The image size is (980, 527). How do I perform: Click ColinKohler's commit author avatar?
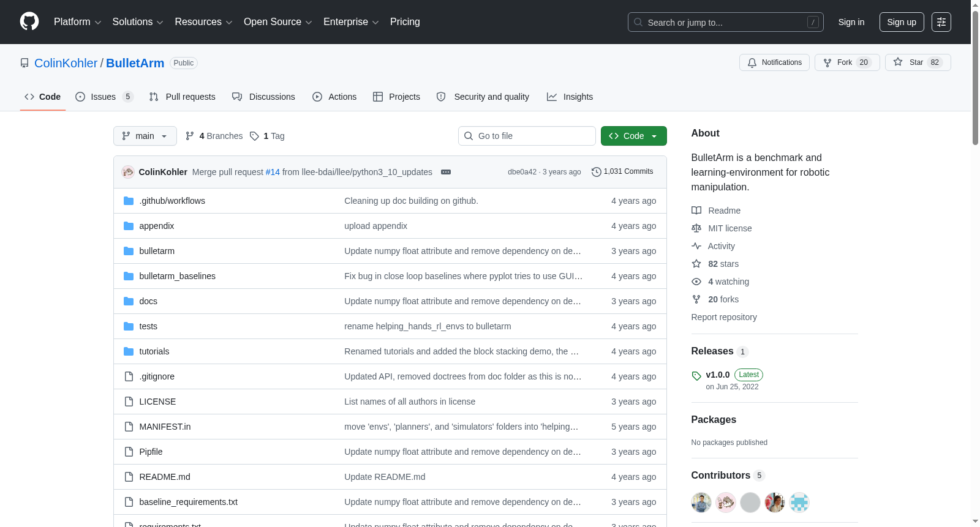[128, 172]
